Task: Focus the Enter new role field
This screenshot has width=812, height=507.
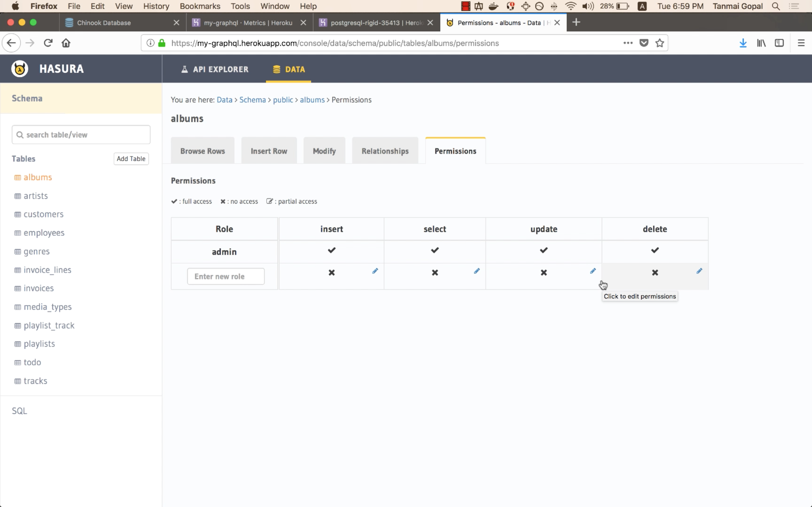Action: pyautogui.click(x=226, y=276)
